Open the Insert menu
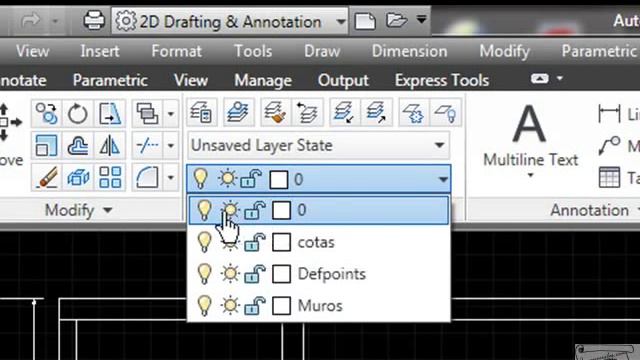Viewport: 640px width, 360px height. (100, 51)
